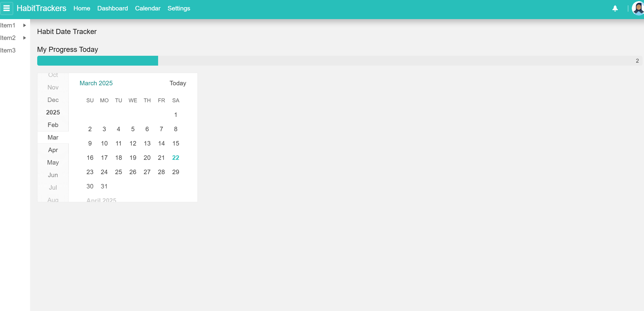Select March 30 in calendar
Screen dimensions: 644x311
coord(90,186)
